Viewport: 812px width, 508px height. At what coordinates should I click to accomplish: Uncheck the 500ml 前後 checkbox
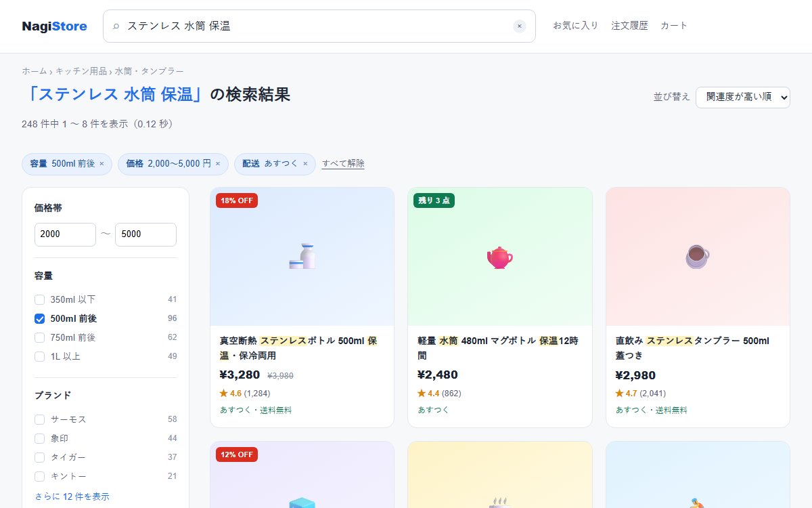[x=39, y=318]
